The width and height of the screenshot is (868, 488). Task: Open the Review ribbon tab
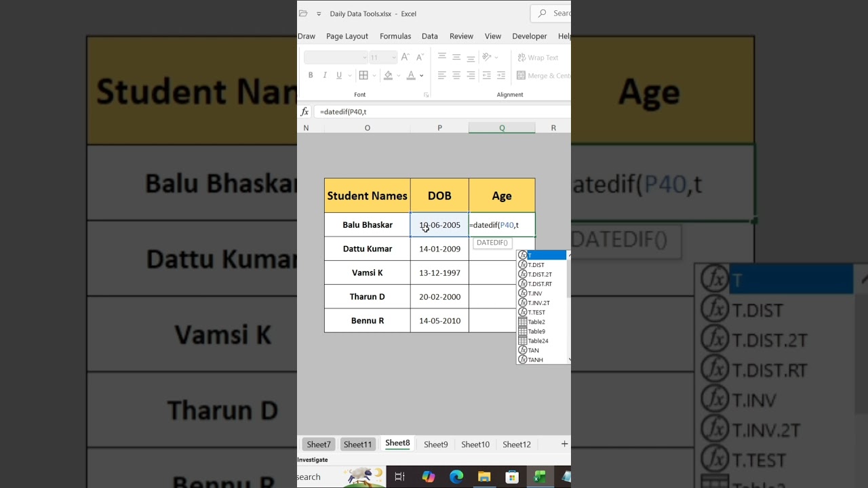point(461,36)
